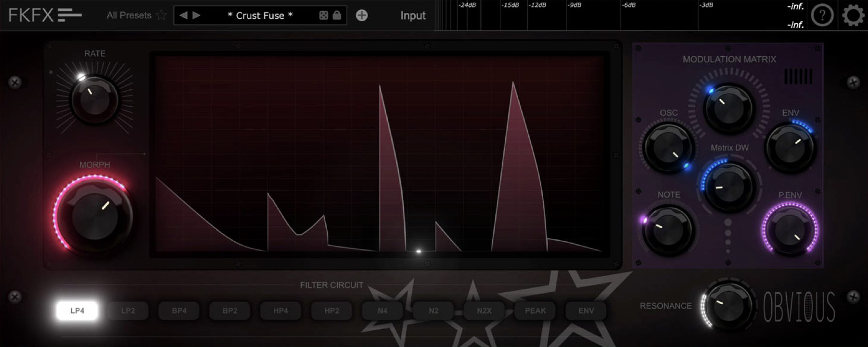868x347 pixels.
Task: Click the NOTE modulation knob
Action: click(x=668, y=230)
